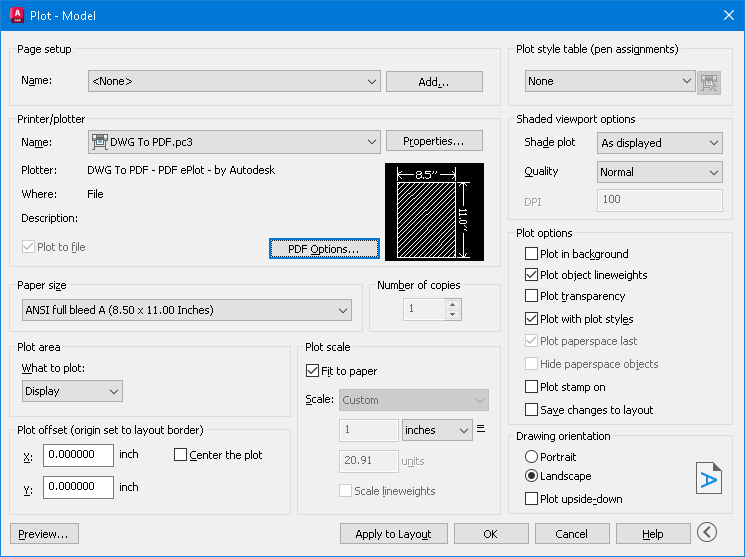Image resolution: width=745 pixels, height=557 pixels.
Task: Click the PDF Options button
Action: (x=325, y=249)
